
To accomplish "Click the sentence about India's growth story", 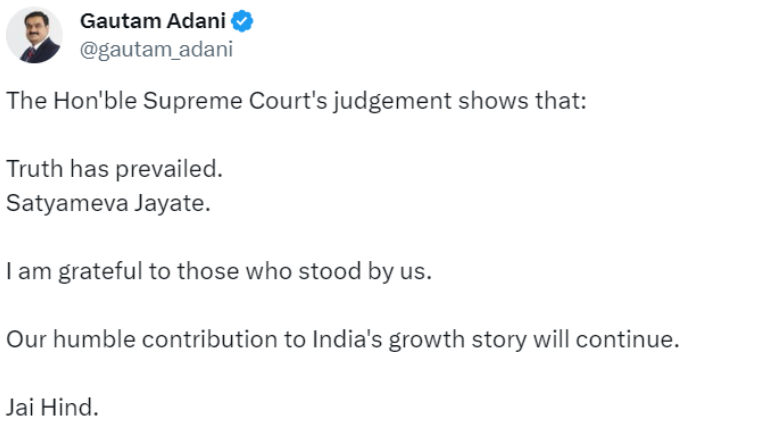I will (343, 340).
